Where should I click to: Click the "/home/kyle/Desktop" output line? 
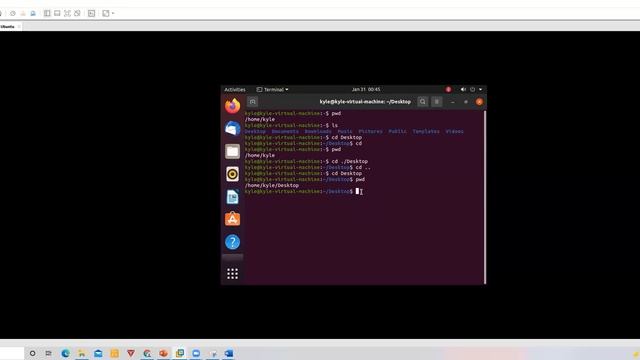(272, 185)
